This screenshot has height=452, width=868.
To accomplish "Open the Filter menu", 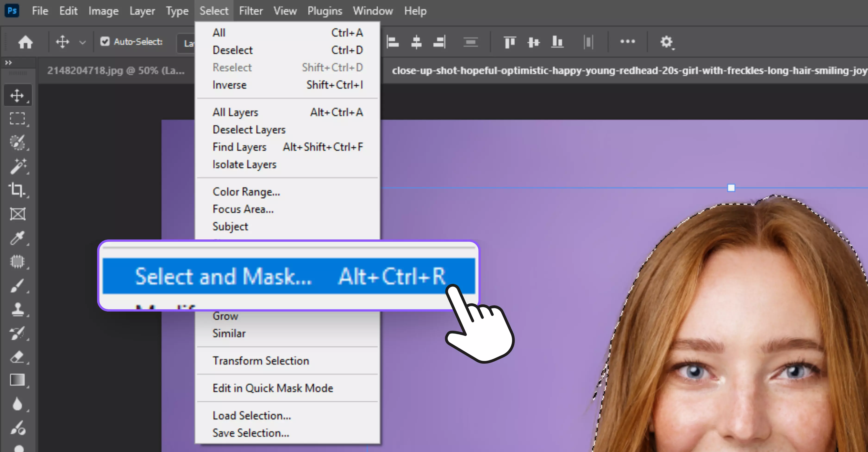I will (x=251, y=11).
